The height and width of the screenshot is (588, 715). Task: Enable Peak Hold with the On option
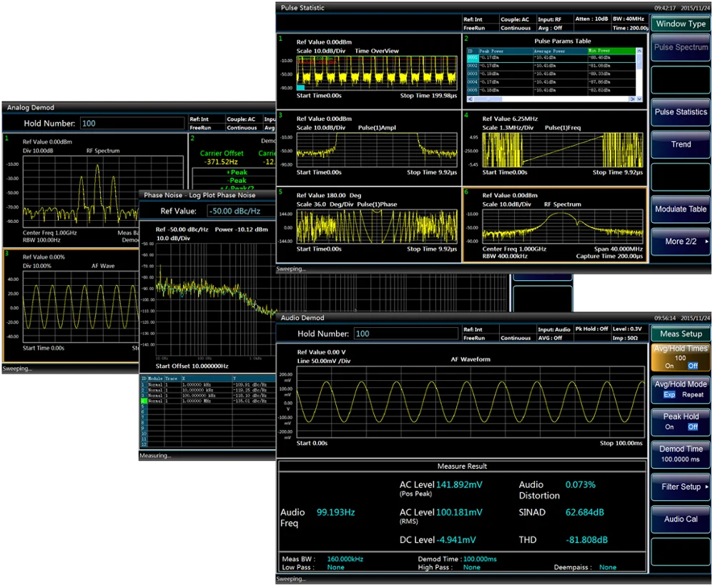(669, 427)
